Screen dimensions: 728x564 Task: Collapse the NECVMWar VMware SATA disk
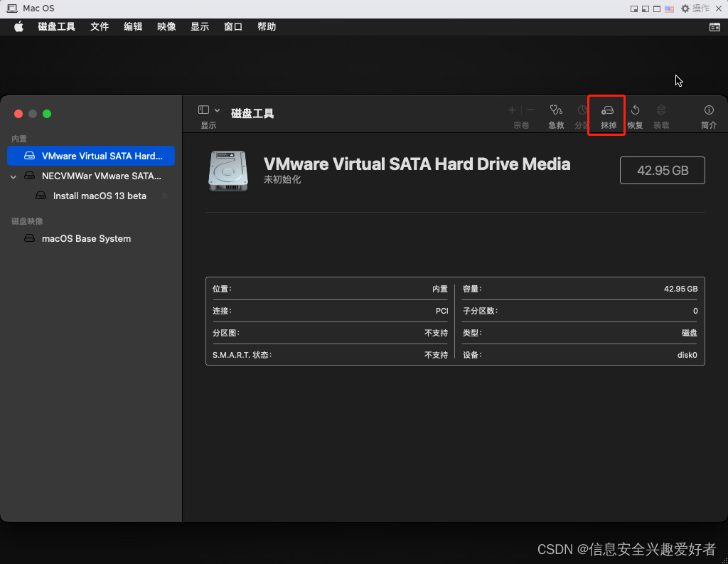coord(14,176)
